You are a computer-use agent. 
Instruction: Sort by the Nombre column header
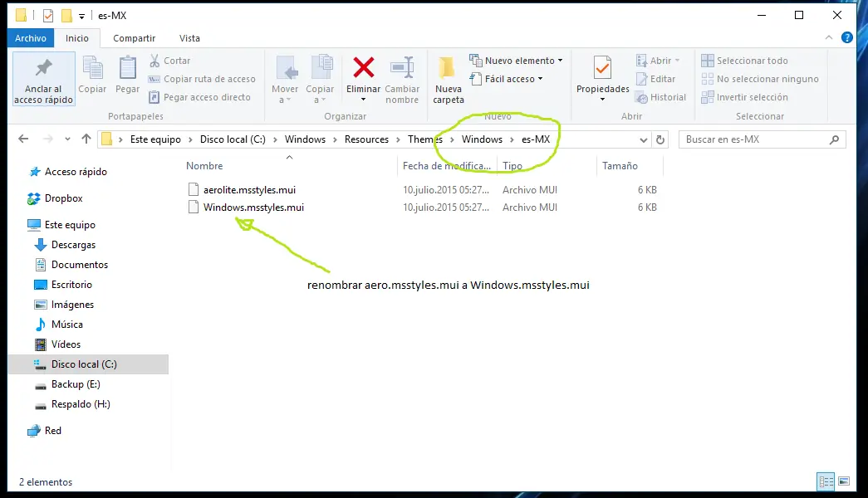tap(204, 165)
